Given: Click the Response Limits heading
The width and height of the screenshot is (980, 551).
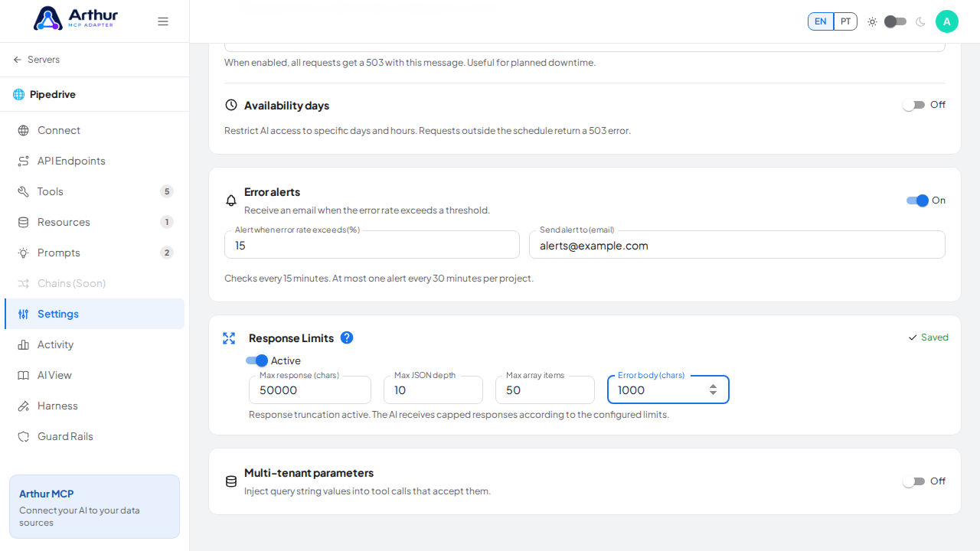Looking at the screenshot, I should coord(291,337).
